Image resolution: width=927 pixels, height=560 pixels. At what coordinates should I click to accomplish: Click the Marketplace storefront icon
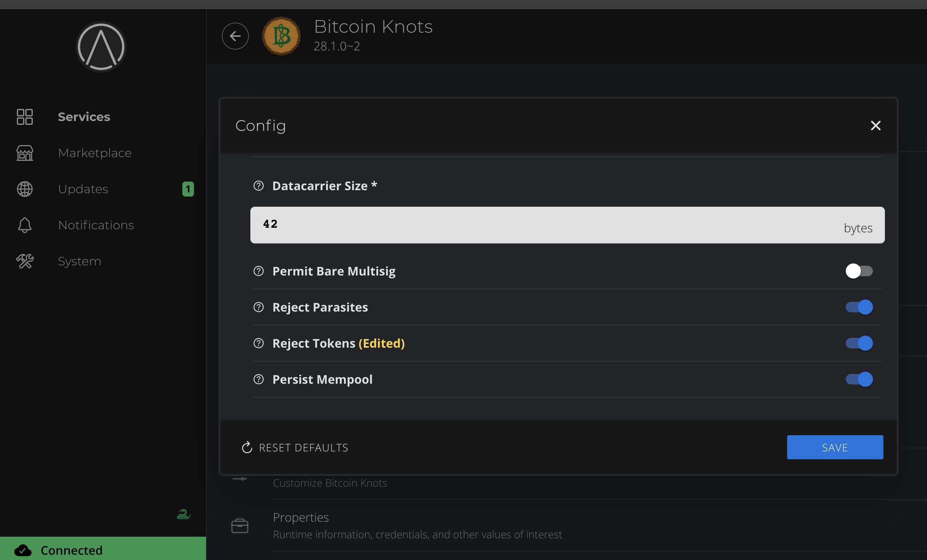[x=25, y=153]
